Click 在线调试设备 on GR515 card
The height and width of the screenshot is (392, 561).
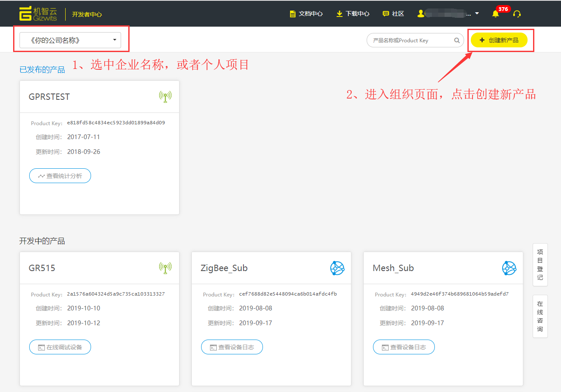click(60, 347)
